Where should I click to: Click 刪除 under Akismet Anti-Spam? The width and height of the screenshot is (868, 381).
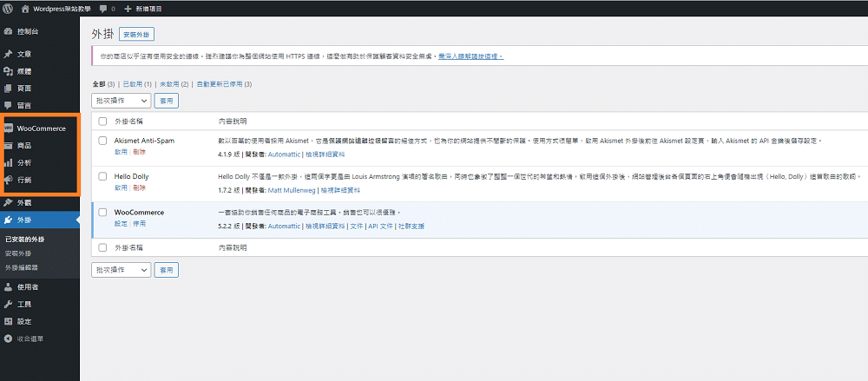[x=139, y=152]
